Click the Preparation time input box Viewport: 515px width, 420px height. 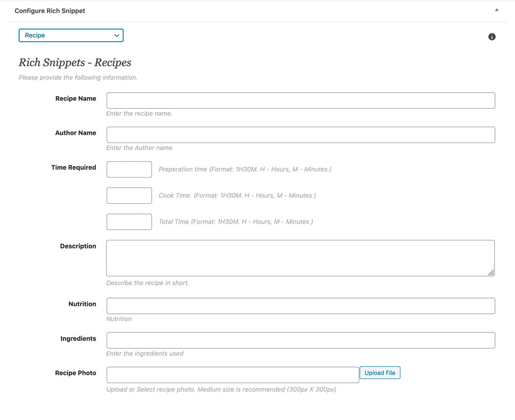coord(129,169)
